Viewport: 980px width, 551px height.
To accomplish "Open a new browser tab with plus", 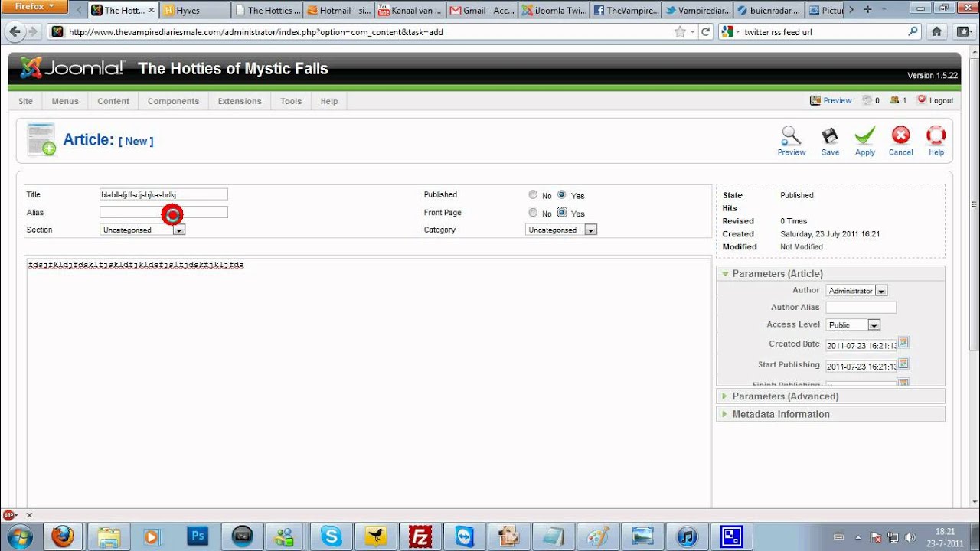I will click(867, 10).
